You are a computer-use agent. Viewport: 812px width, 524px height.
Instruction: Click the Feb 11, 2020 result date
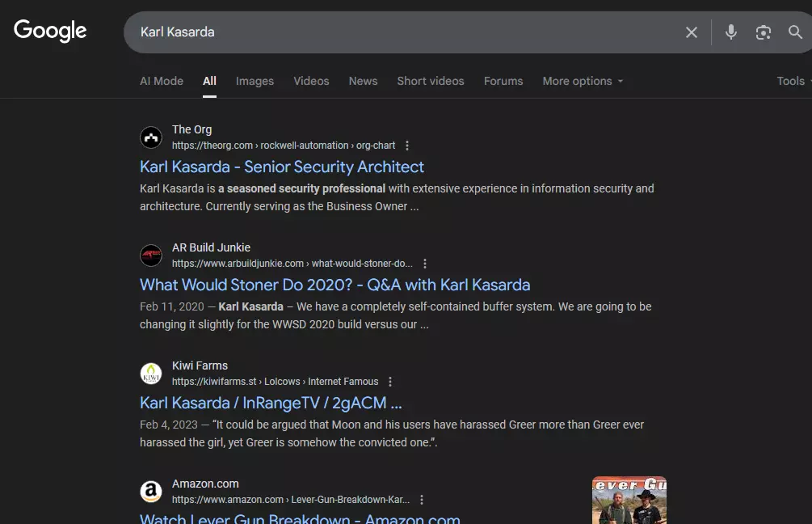(172, 306)
